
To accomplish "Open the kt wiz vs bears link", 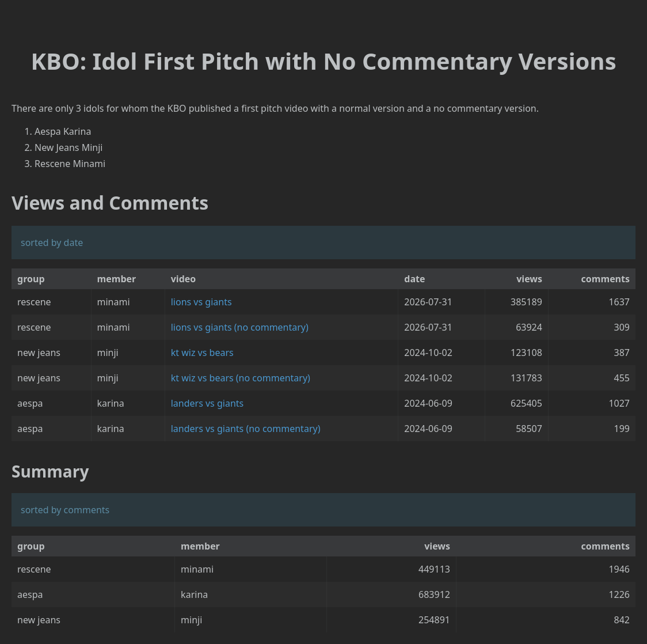I will point(202,353).
